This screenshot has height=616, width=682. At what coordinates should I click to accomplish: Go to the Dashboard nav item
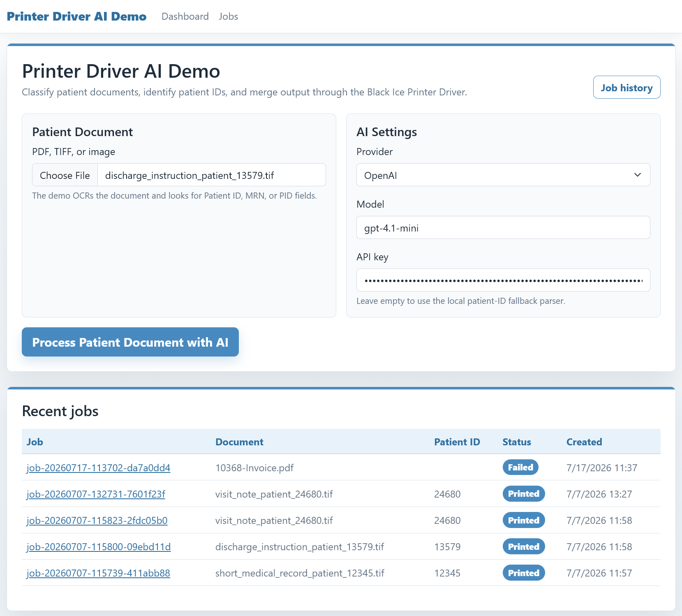tap(185, 16)
